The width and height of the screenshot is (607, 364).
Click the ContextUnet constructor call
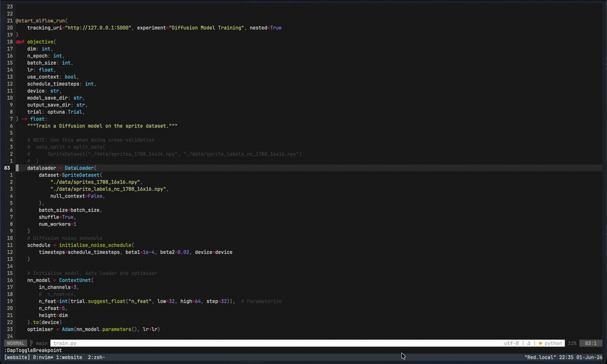[76, 280]
